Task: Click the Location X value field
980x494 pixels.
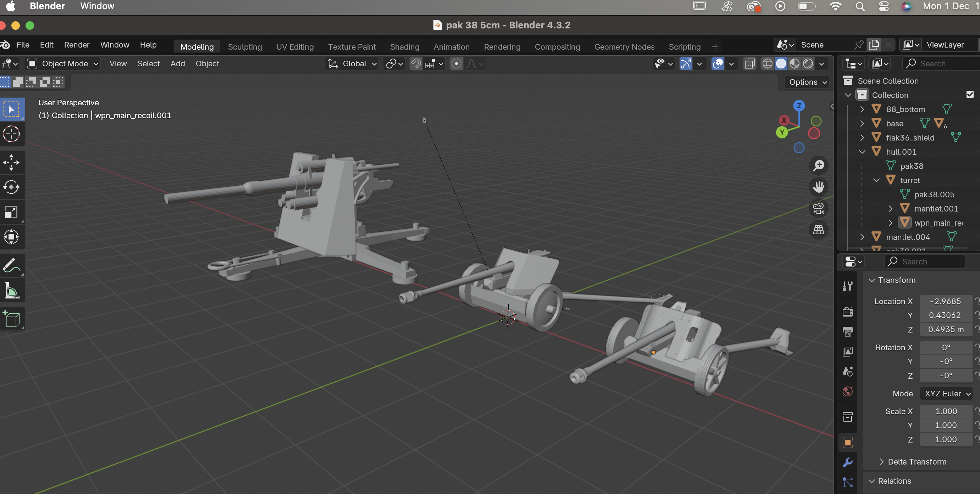Action: pos(945,301)
